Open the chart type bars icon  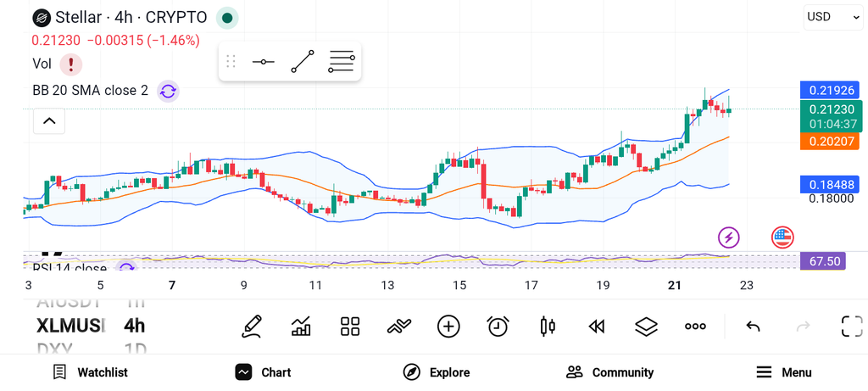click(x=301, y=327)
